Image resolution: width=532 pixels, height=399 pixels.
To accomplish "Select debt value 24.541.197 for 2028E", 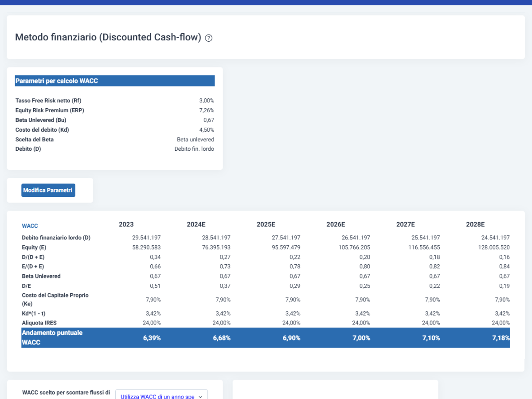I will [x=495, y=238].
